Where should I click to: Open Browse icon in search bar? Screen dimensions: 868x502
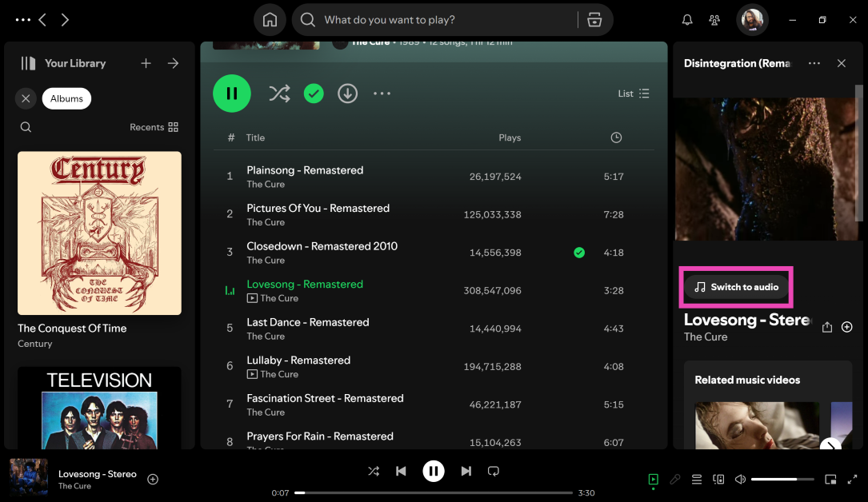tap(594, 20)
